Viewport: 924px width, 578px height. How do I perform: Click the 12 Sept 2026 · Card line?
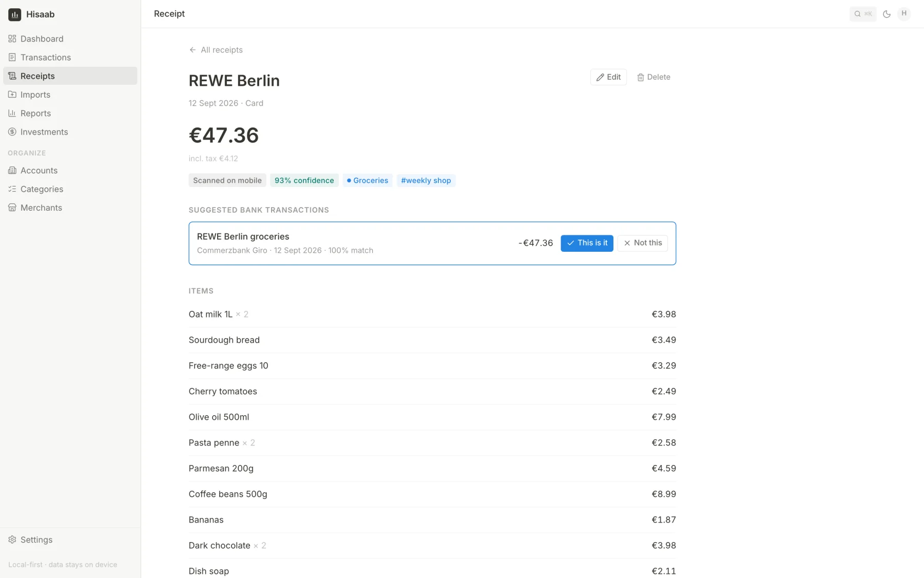coord(226,103)
